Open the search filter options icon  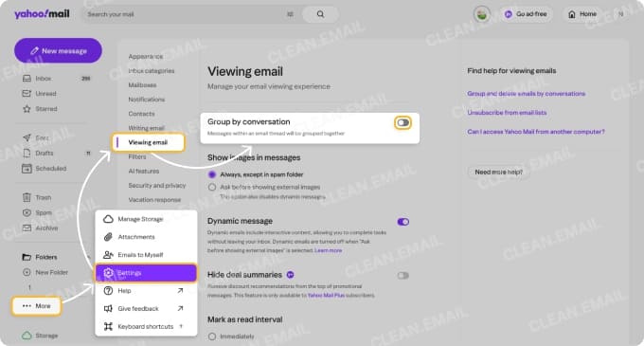click(291, 14)
